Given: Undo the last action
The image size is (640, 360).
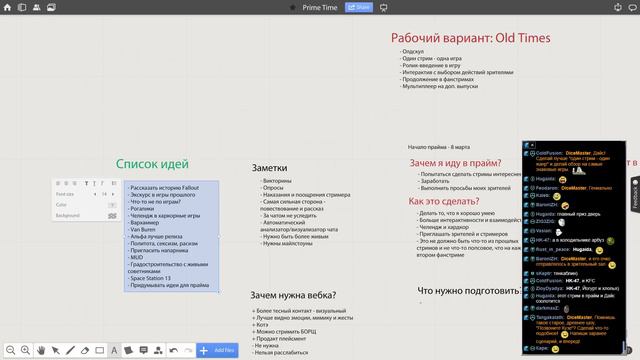Looking at the screenshot, I should (173, 350).
